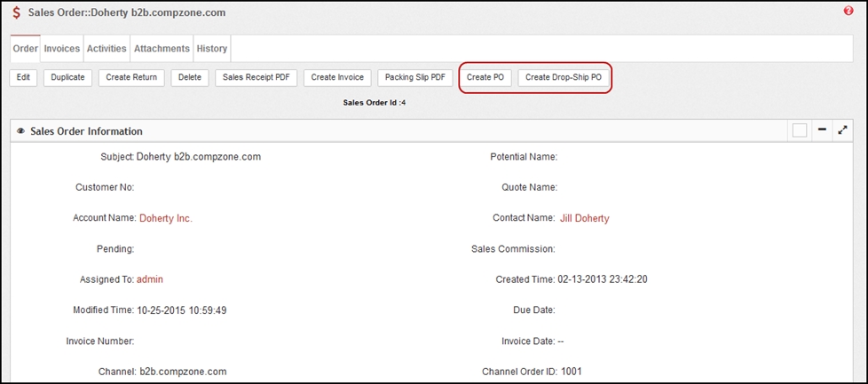Viewport: 868px width, 384px height.
Task: Select the Sales Order Information panel title
Action: coord(86,131)
